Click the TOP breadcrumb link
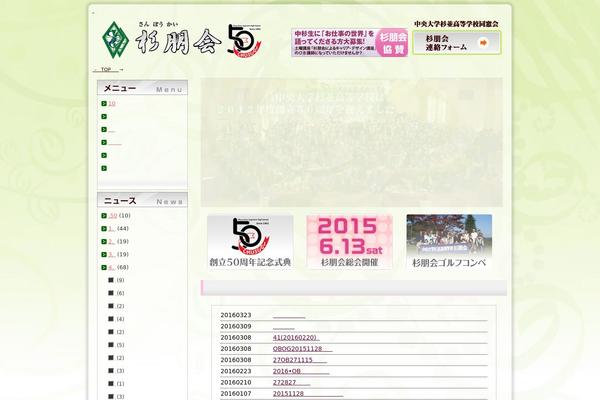 point(106,70)
